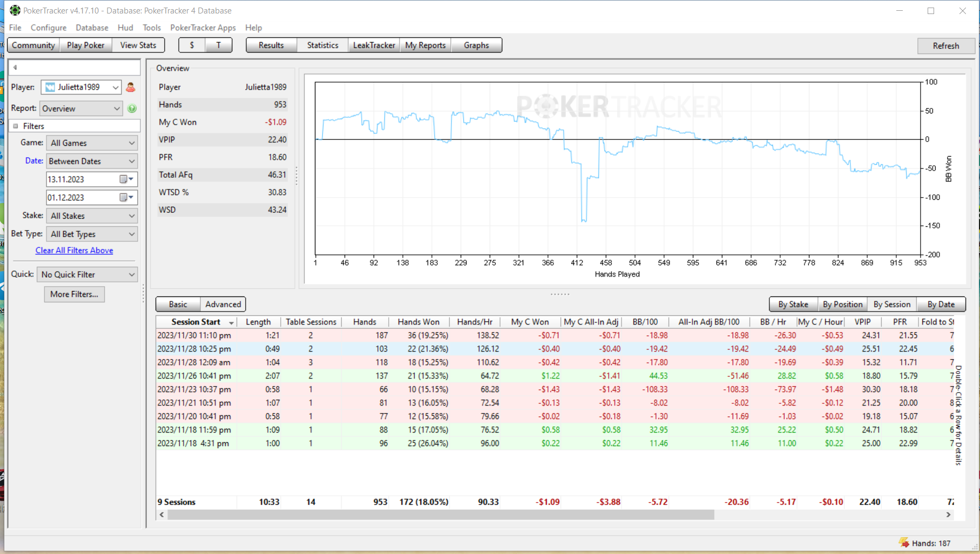
Task: Sort by Length column header
Action: [x=258, y=322]
